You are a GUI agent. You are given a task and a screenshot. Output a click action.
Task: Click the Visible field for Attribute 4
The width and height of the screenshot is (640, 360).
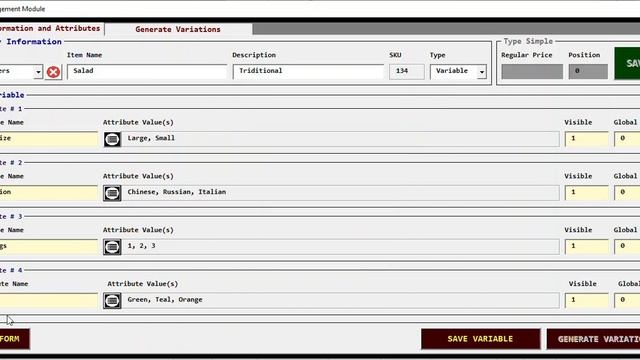[x=587, y=300]
